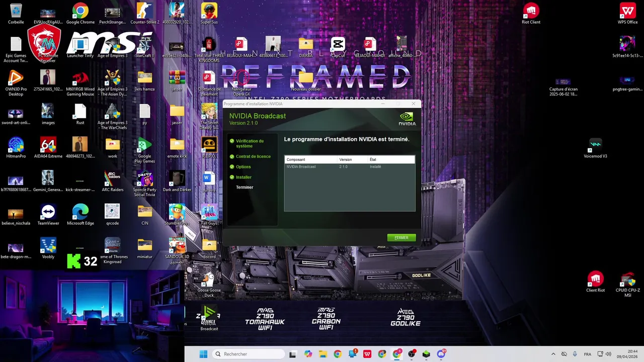Screen dimensions: 644x362
Task: Open the Dark and Darker desktop icon
Action: tap(177, 182)
